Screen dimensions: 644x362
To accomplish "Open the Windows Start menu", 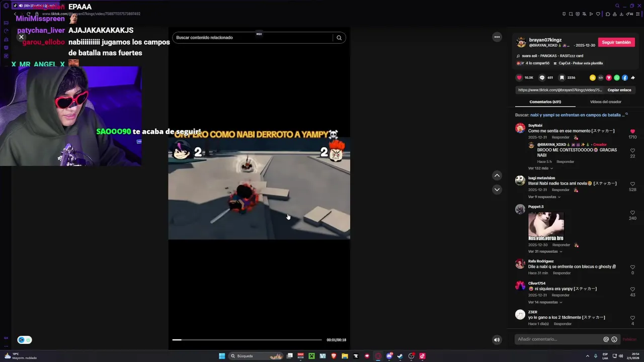I will coord(222,356).
